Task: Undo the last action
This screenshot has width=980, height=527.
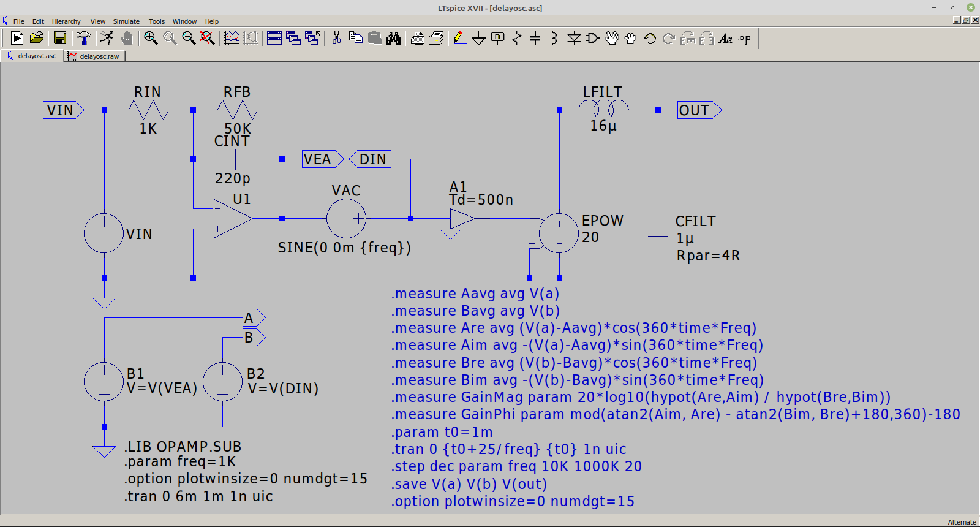Action: [650, 38]
